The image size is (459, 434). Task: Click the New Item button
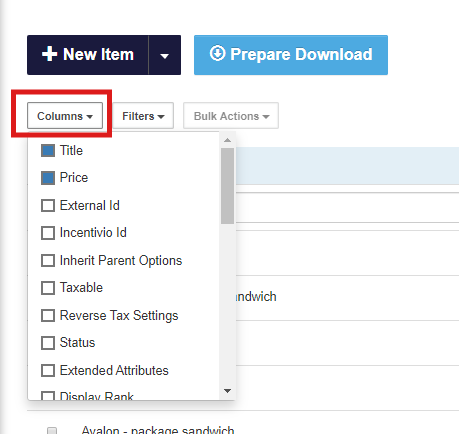88,55
